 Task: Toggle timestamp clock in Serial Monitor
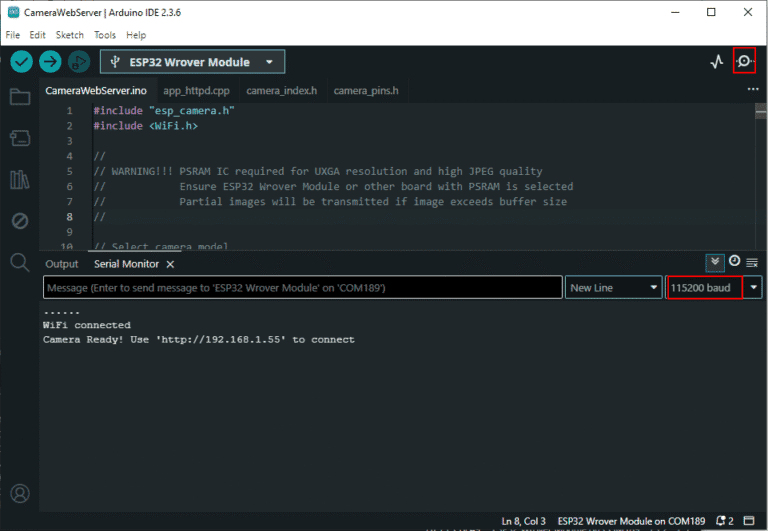click(x=735, y=262)
